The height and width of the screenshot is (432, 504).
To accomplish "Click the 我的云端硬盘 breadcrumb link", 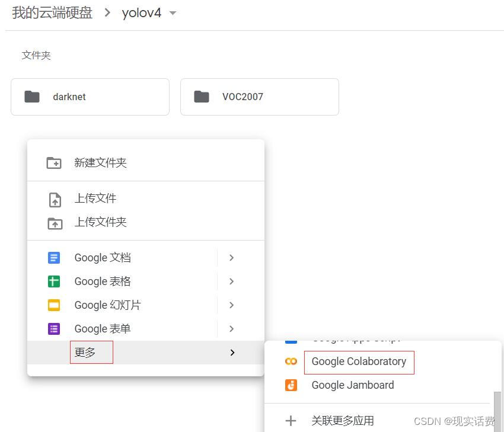I will 50,13.
